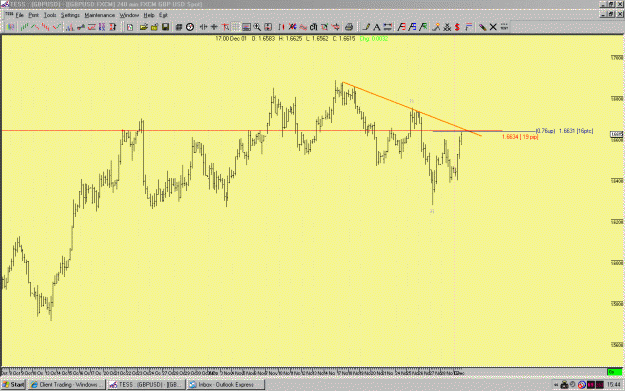Click the current price marker on price axis
Image resolution: width=625 pixels, height=391 pixels.
point(616,134)
